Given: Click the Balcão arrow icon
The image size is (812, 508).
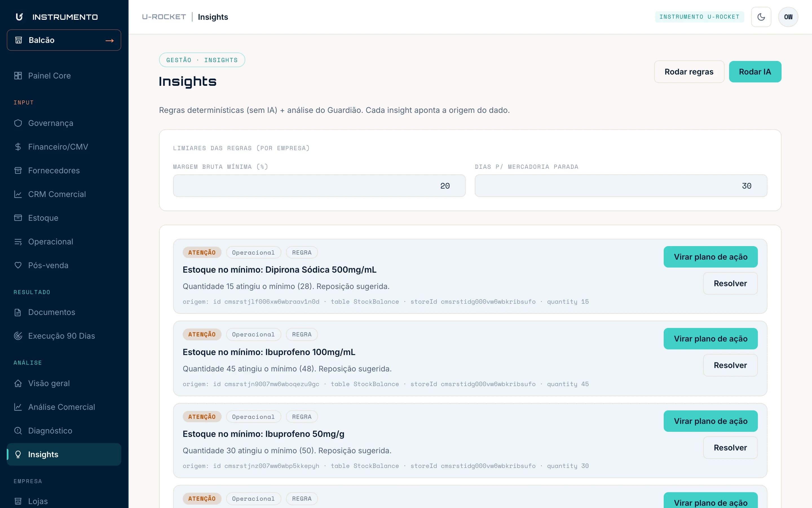Looking at the screenshot, I should tap(109, 41).
